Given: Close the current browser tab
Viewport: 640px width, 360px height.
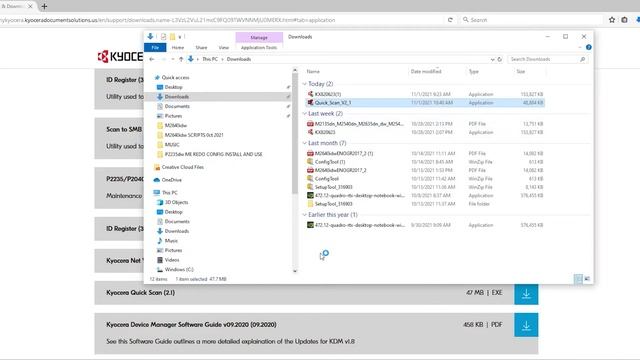Looking at the screenshot, I should 30,6.
